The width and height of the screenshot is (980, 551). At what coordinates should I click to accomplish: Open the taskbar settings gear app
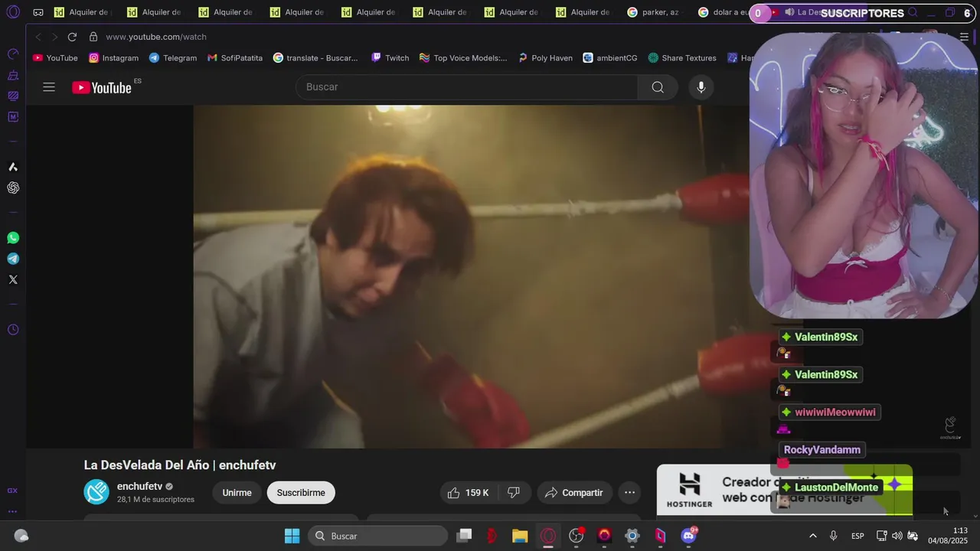632,536
